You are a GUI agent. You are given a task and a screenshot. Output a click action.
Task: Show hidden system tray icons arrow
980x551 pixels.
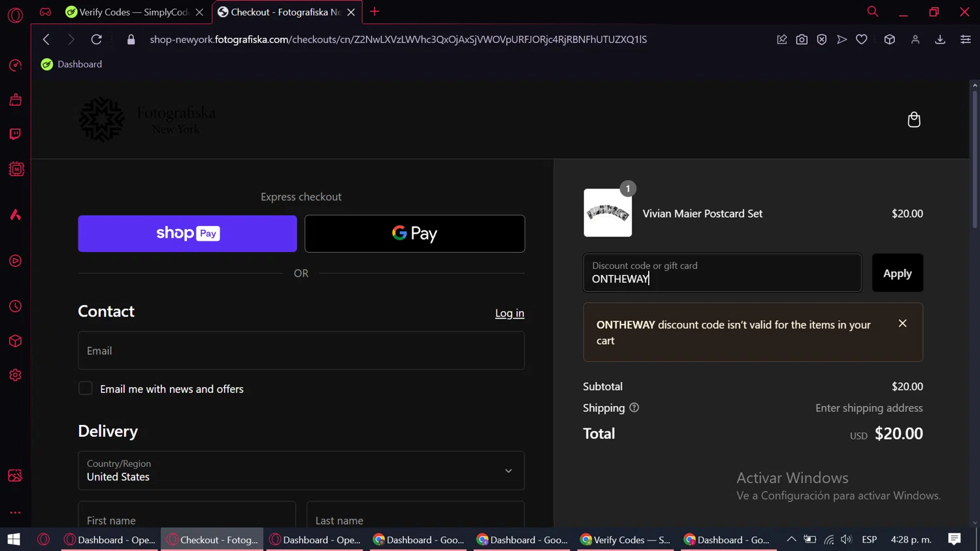tap(791, 539)
